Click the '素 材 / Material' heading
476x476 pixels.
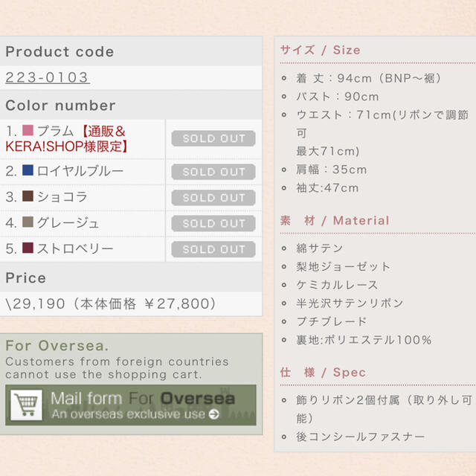[335, 220]
